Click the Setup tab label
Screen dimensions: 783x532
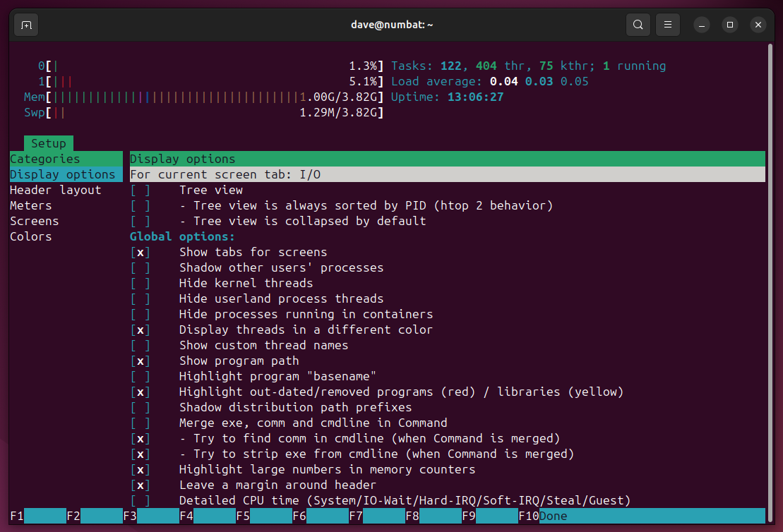[x=48, y=143]
